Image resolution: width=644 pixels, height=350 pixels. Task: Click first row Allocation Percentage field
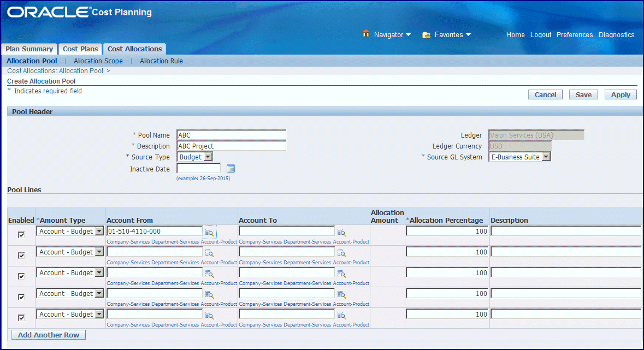point(447,232)
